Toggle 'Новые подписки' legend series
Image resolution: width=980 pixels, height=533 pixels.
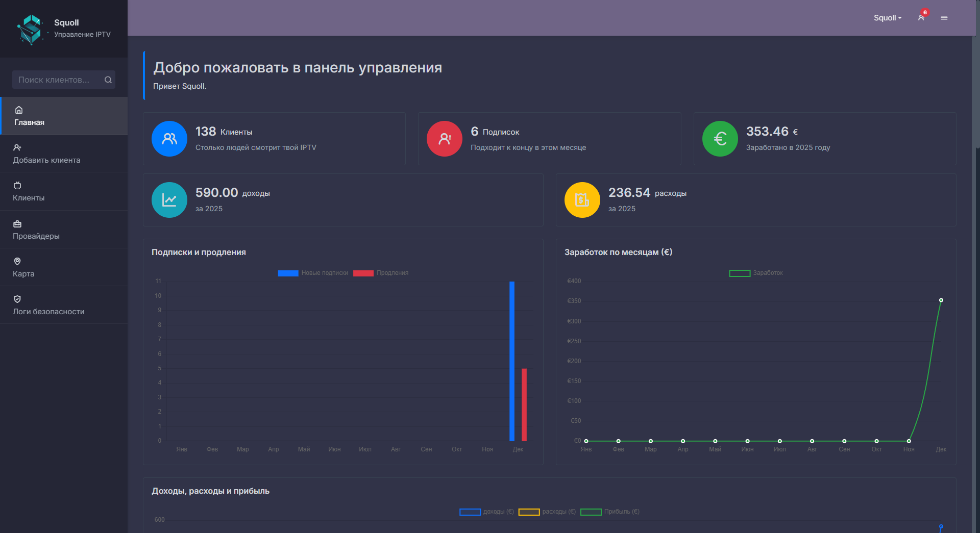pos(313,273)
